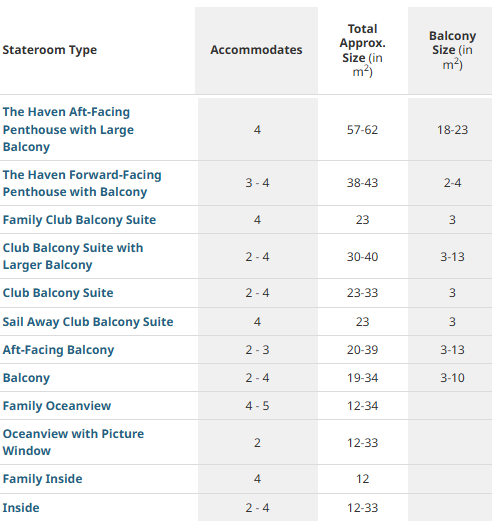Open The Haven Aft-Facing Penthouse with Large Balcony link
Screen dimensions: 492x521
pyautogui.click(x=68, y=129)
